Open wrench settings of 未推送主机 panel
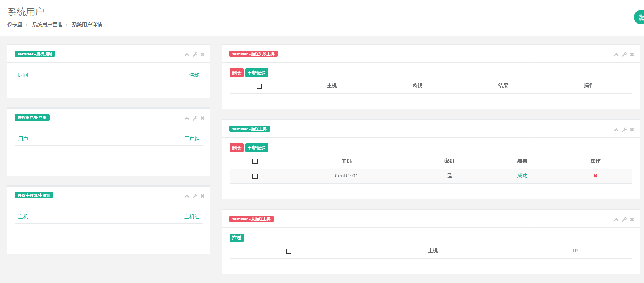 624,220
